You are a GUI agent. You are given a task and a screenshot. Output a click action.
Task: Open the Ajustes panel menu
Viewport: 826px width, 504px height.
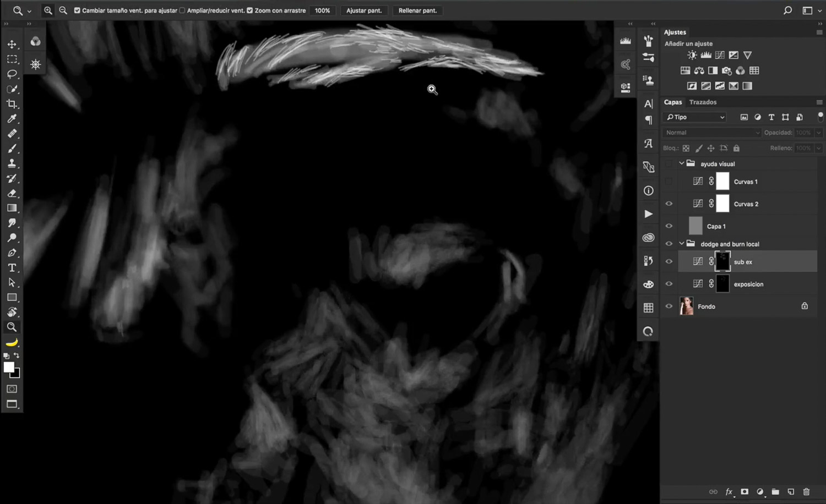819,32
